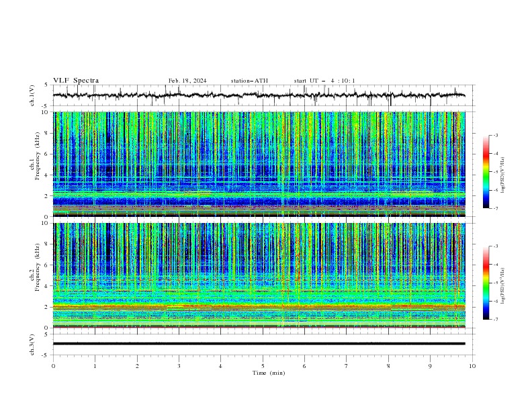Click time-axis tick label "1" at bottom

pos(95,366)
